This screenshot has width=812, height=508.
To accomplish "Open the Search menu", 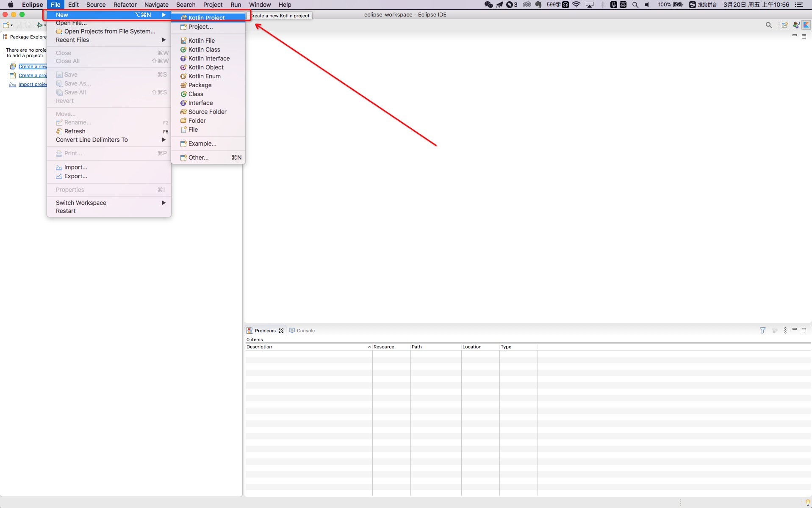I will coord(186,5).
